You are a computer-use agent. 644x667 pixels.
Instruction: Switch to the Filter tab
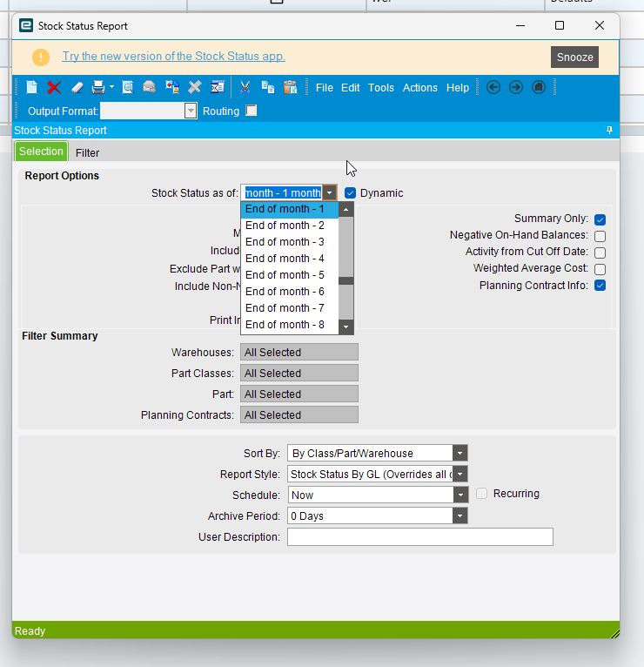tap(87, 152)
